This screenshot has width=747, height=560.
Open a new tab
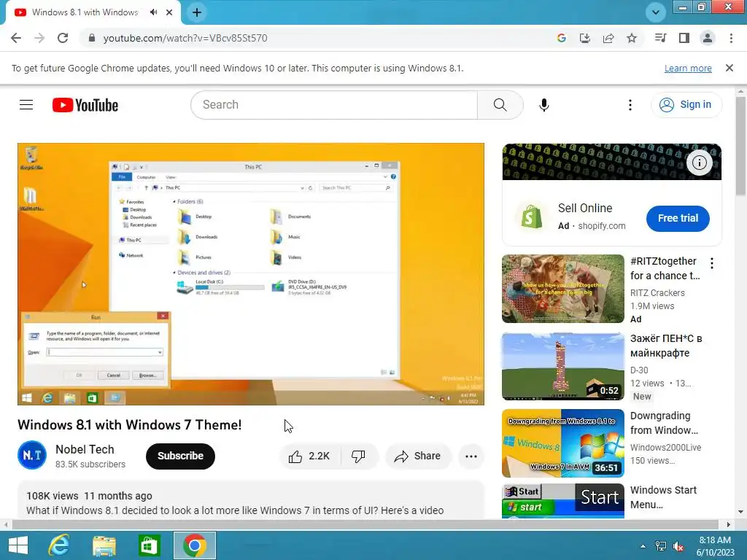[x=197, y=12]
